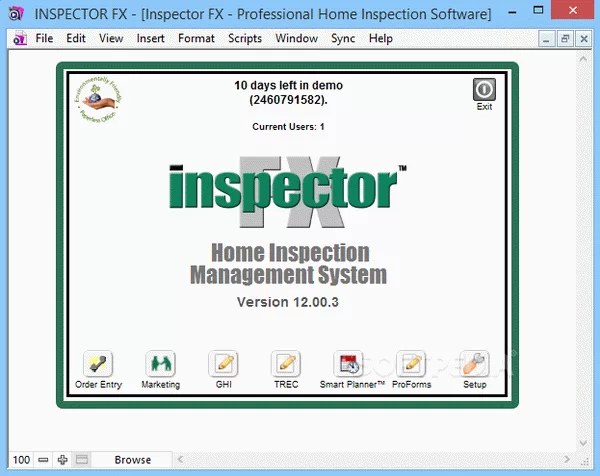Zoom in with the plus icon
This screenshot has height=476, width=600.
62,460
